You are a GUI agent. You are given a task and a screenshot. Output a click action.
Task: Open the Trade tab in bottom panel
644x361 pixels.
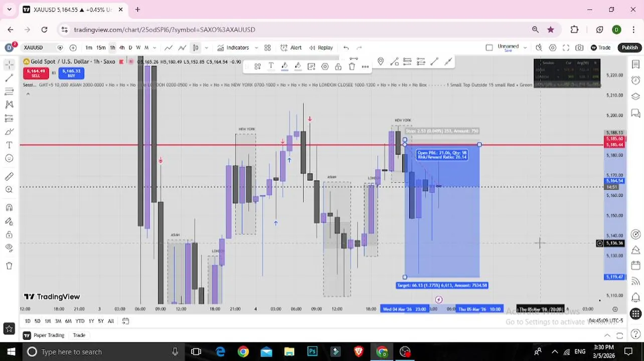pos(79,335)
